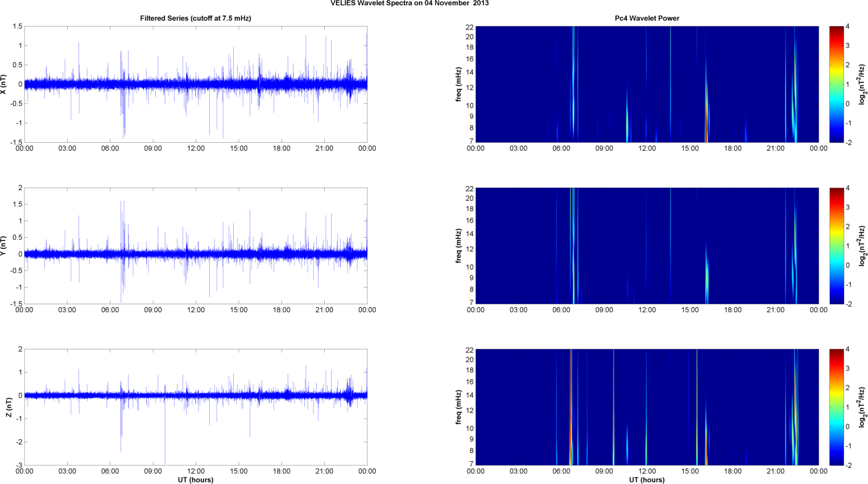Click the freq (mHz) label of top spectrogram
Image resolution: width=868 pixels, height=484 pixels.
[x=458, y=84]
